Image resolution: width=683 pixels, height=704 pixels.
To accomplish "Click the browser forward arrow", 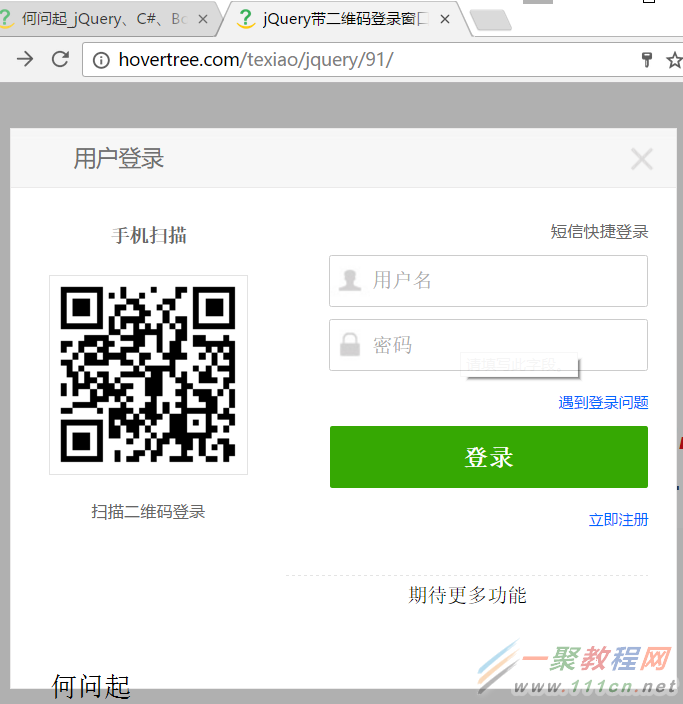I will [25, 60].
